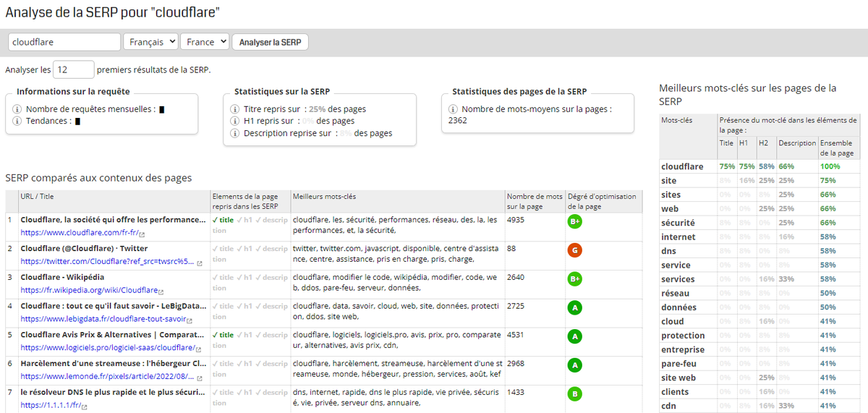The height and width of the screenshot is (413, 868).
Task: Click the Analyser la SERP button
Action: coord(270,42)
